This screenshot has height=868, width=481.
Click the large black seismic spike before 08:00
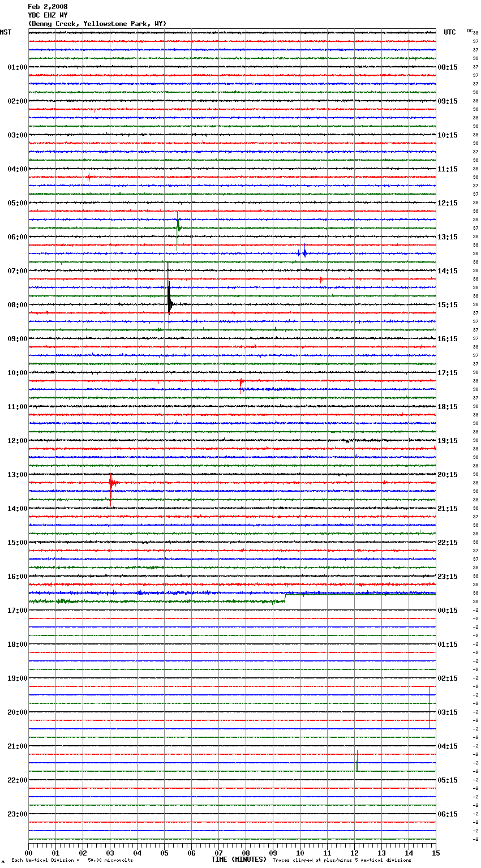pos(169,295)
